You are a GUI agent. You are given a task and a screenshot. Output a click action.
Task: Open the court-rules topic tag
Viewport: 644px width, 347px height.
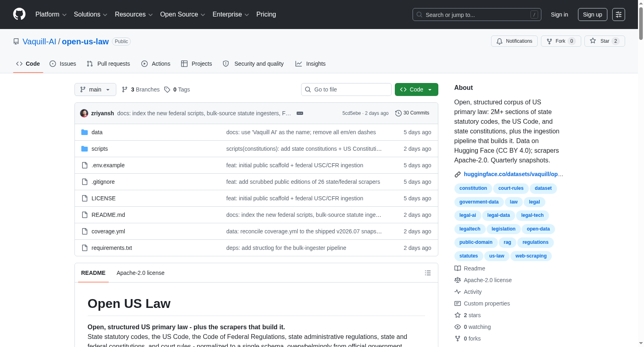511,188
